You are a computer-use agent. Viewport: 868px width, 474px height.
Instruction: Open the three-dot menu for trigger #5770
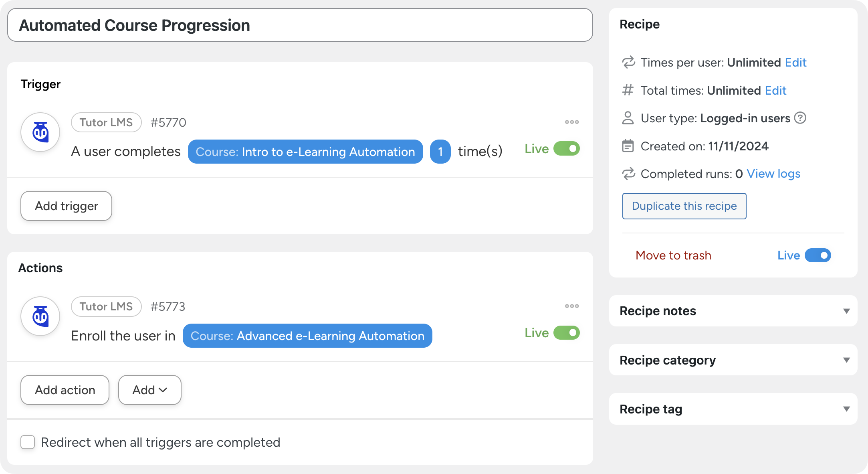click(571, 122)
